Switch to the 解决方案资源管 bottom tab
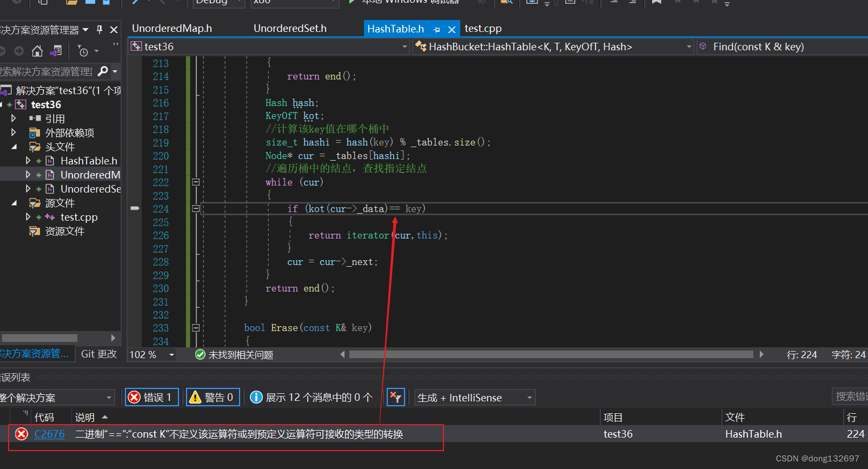 [x=35, y=354]
